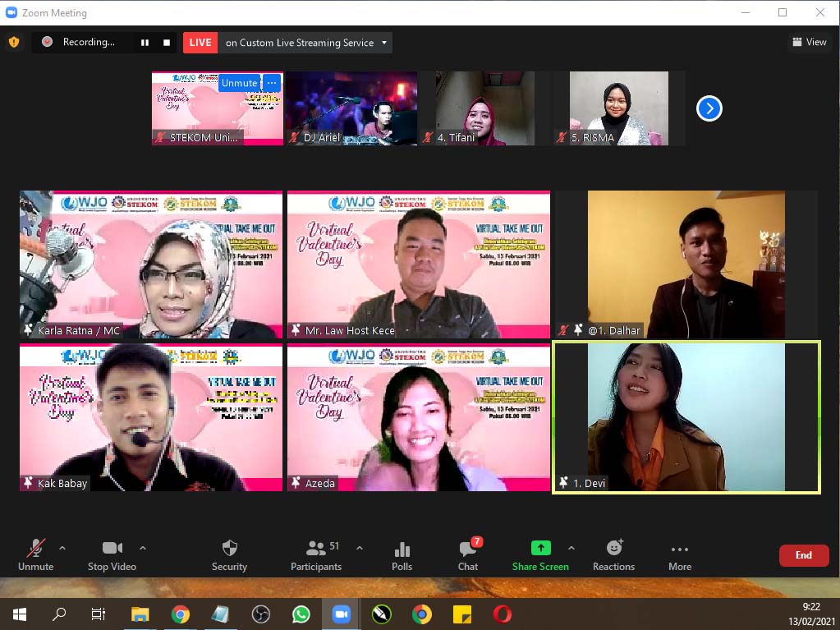Select Karla Ratna / MC video tile
This screenshot has height=630, width=840.
point(151,264)
